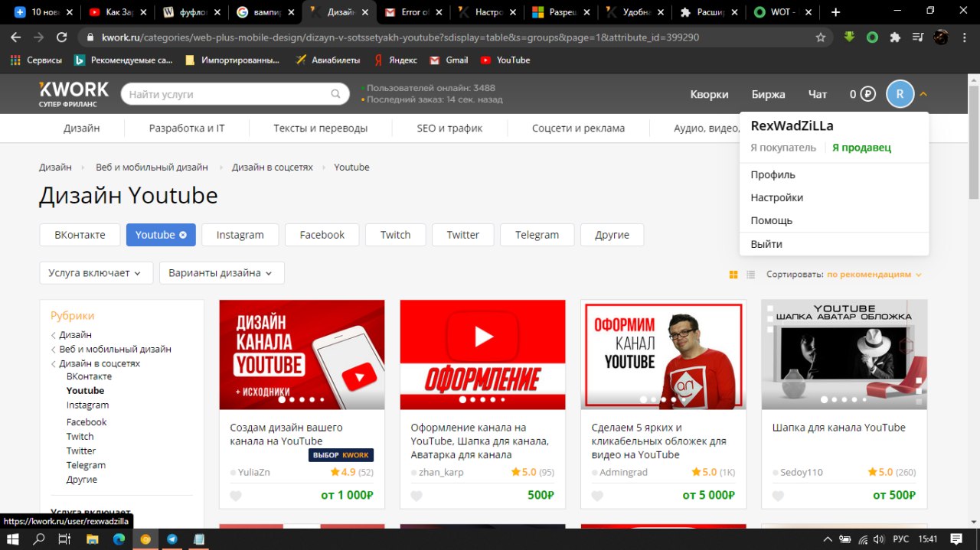Open Telegram from the taskbar
The width and height of the screenshot is (980, 550).
171,539
